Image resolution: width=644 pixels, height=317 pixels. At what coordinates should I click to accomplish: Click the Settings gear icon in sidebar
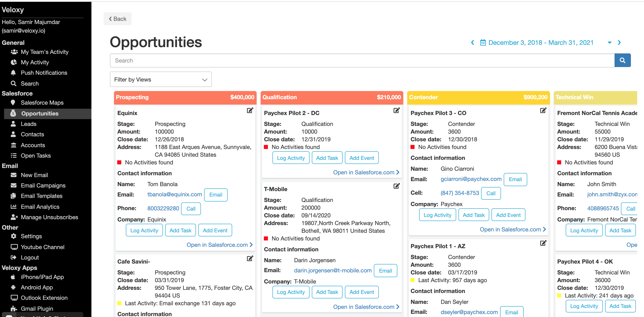pyautogui.click(x=14, y=236)
